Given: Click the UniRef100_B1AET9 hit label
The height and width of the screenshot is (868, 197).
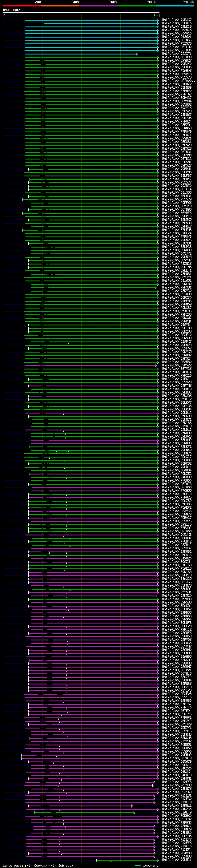Looking at the screenshot, I should pyautogui.click(x=176, y=812).
